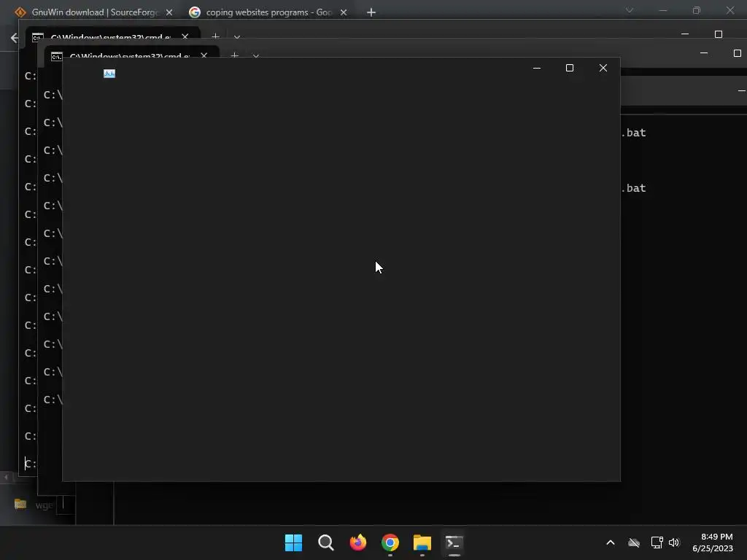The image size is (747, 560).
Task: Open profile dropdown in rearmost terminal window
Action: pos(237,36)
